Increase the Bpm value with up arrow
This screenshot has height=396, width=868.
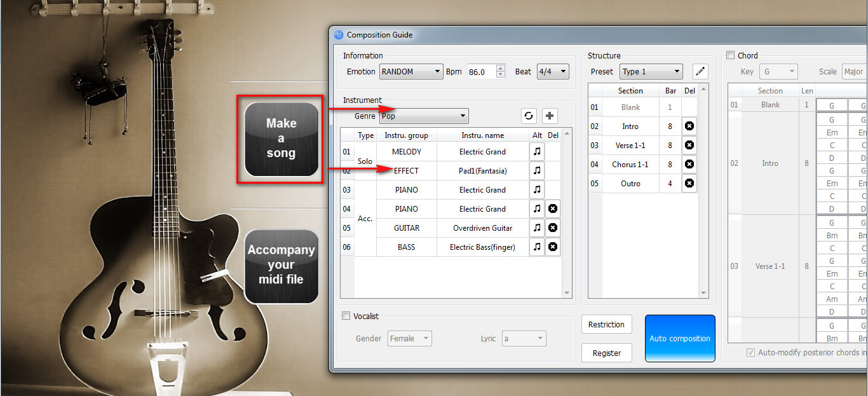click(501, 69)
